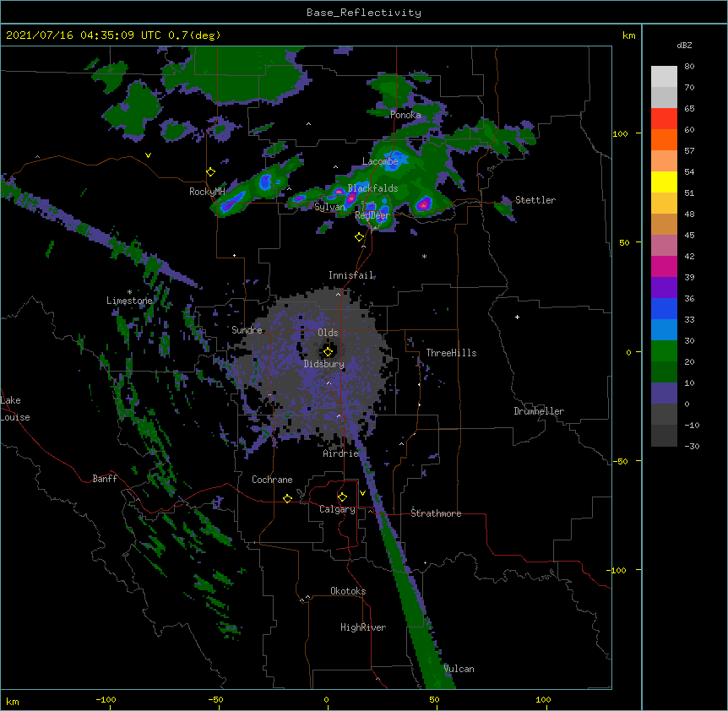
Task: Click the purple storm core east of RedDeer
Action: click(424, 204)
